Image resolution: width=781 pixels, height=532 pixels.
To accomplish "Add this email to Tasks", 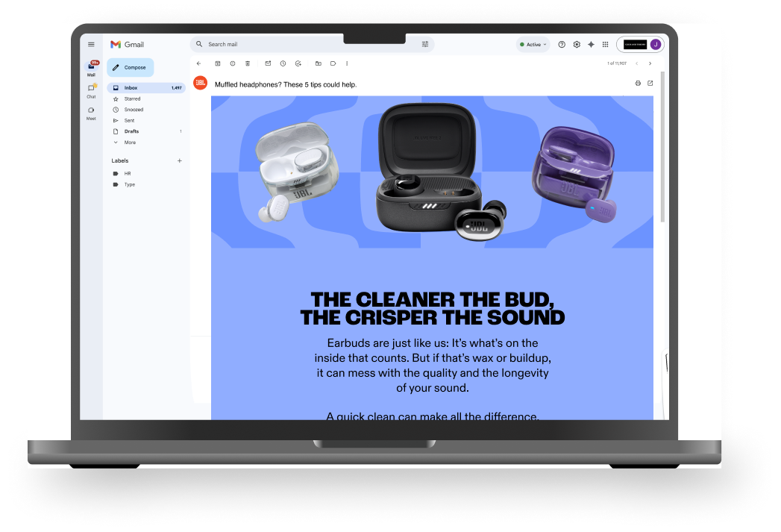I will click(x=298, y=63).
